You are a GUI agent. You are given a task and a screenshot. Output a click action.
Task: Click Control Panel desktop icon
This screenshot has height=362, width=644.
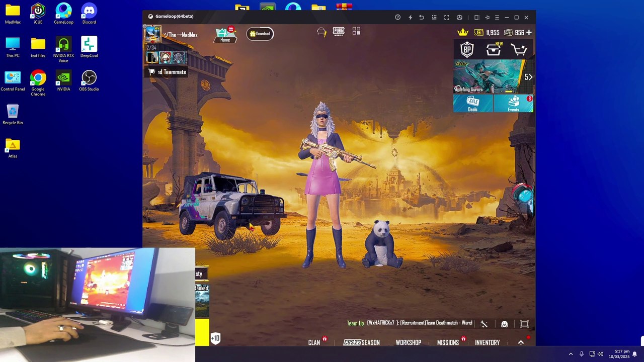[13, 81]
